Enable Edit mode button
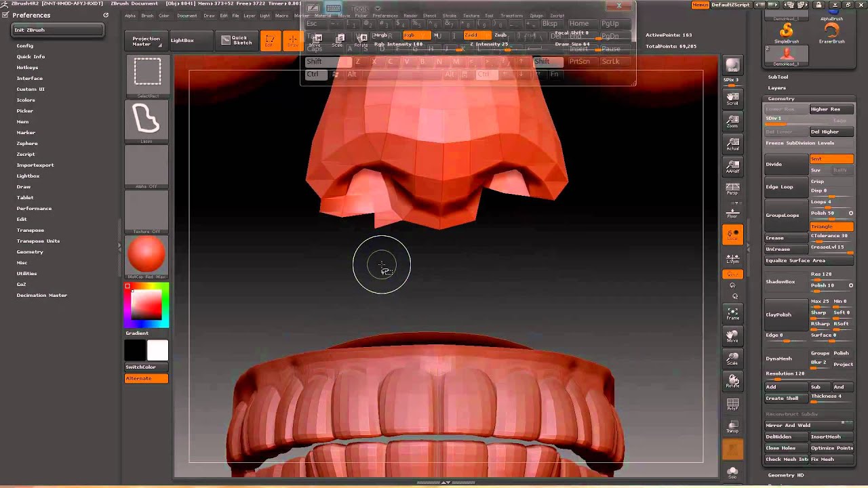Viewport: 868px width, 488px height. pyautogui.click(x=271, y=41)
